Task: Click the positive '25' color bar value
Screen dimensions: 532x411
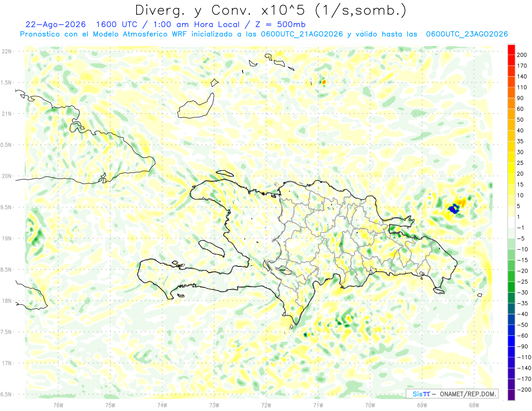Action: tap(521, 163)
